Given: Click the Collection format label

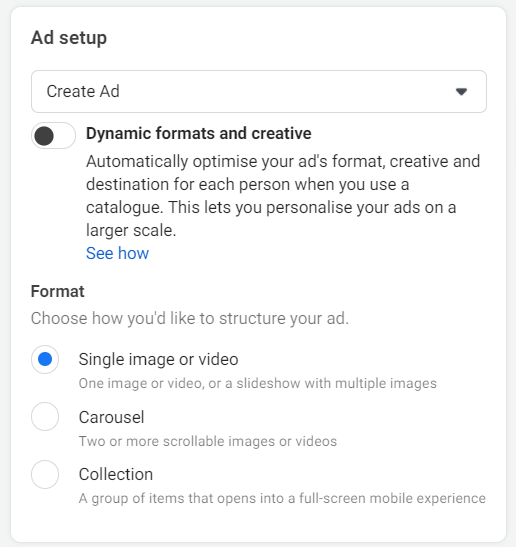Looking at the screenshot, I should [x=116, y=474].
